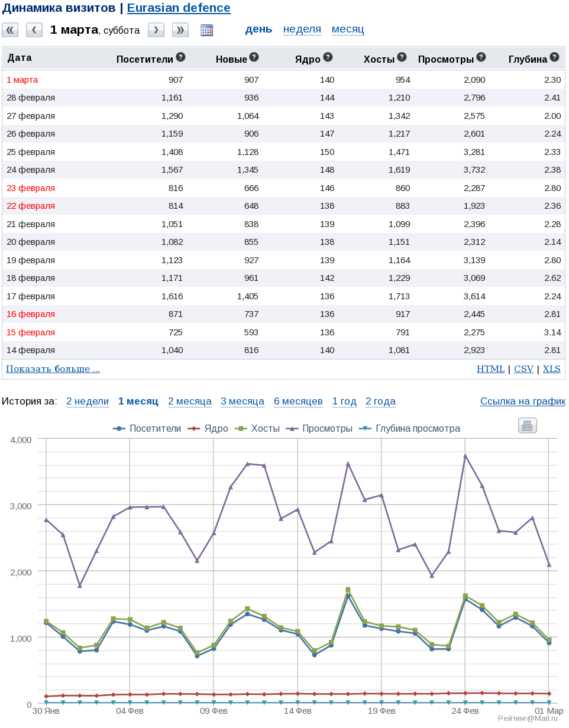Select history period 3 месяца
Viewport: 569px width, 728px height.
point(243,402)
